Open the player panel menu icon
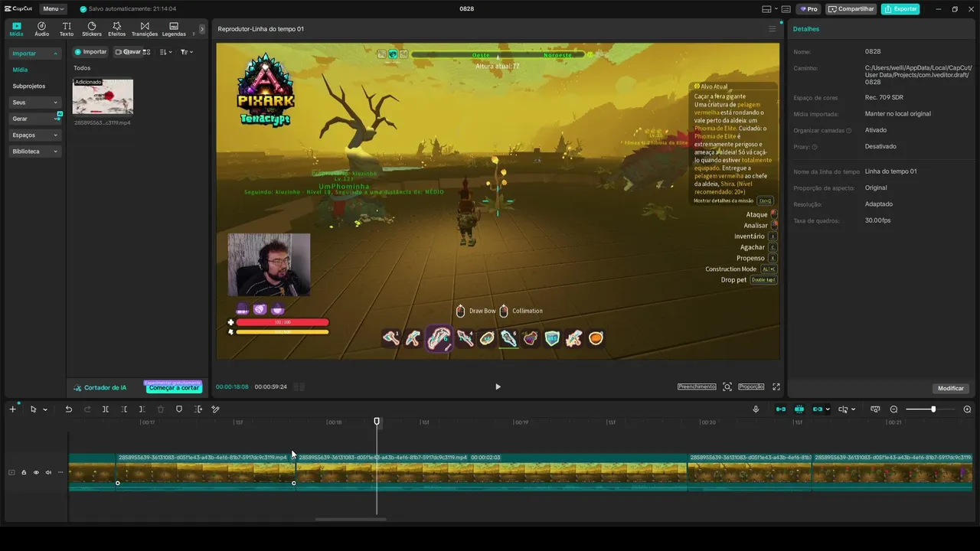 coord(772,29)
